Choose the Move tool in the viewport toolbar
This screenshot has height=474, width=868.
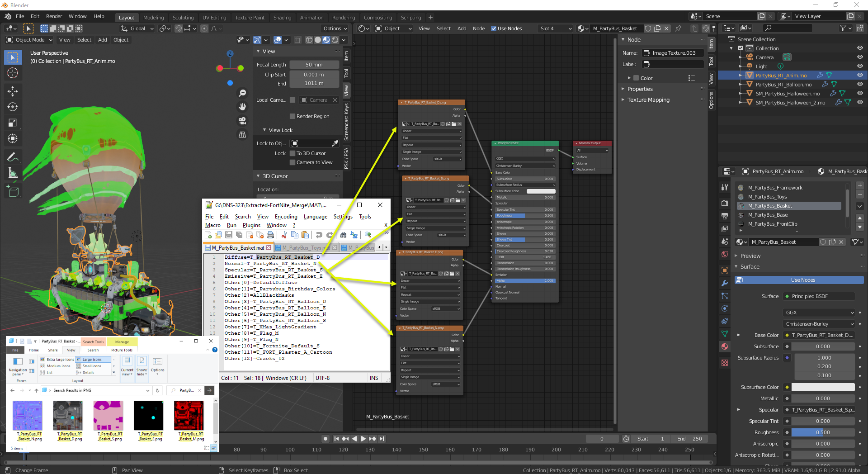(13, 91)
